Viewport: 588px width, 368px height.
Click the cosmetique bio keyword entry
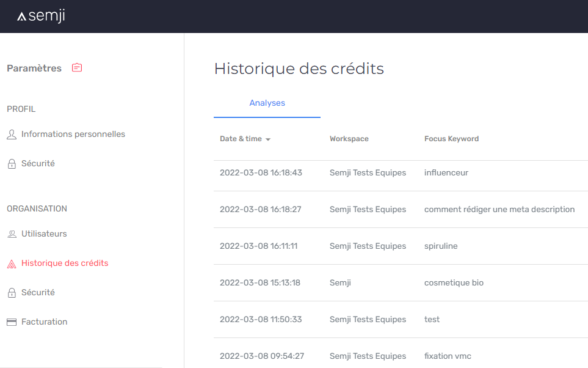(454, 283)
